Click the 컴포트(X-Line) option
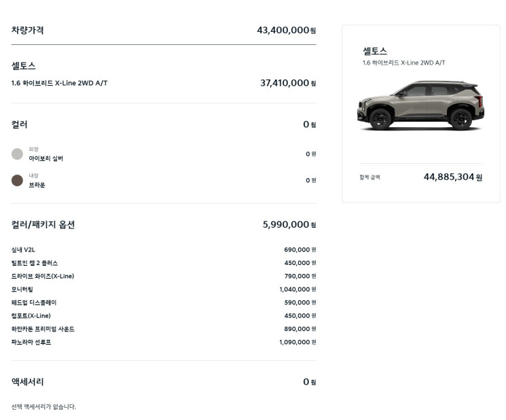This screenshot has width=506, height=420. coord(164,316)
